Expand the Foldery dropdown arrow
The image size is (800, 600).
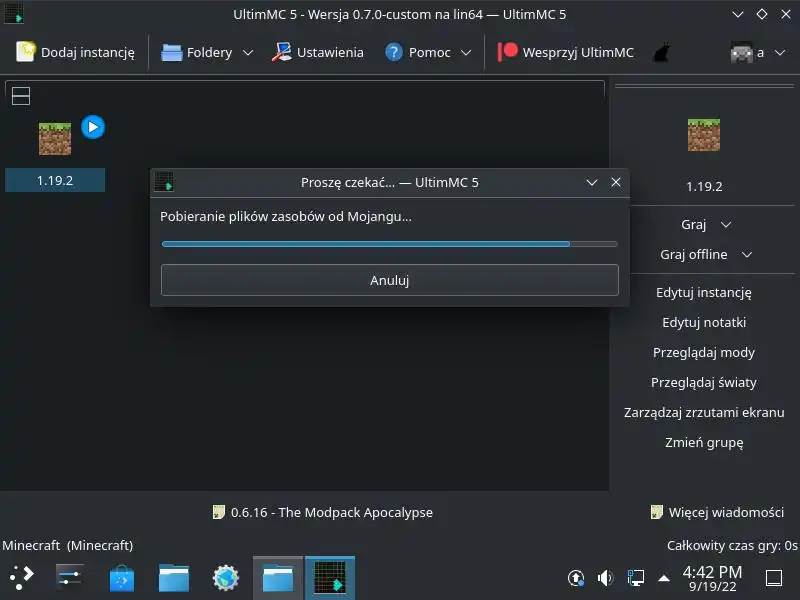(x=248, y=53)
